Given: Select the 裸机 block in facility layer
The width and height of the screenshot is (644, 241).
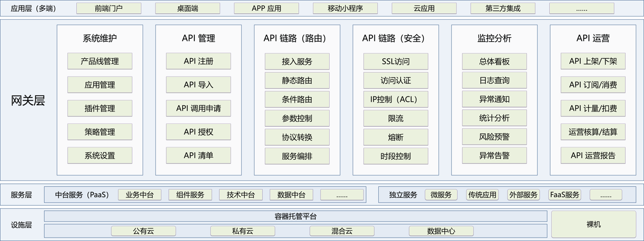Looking at the screenshot, I should click(x=594, y=224).
